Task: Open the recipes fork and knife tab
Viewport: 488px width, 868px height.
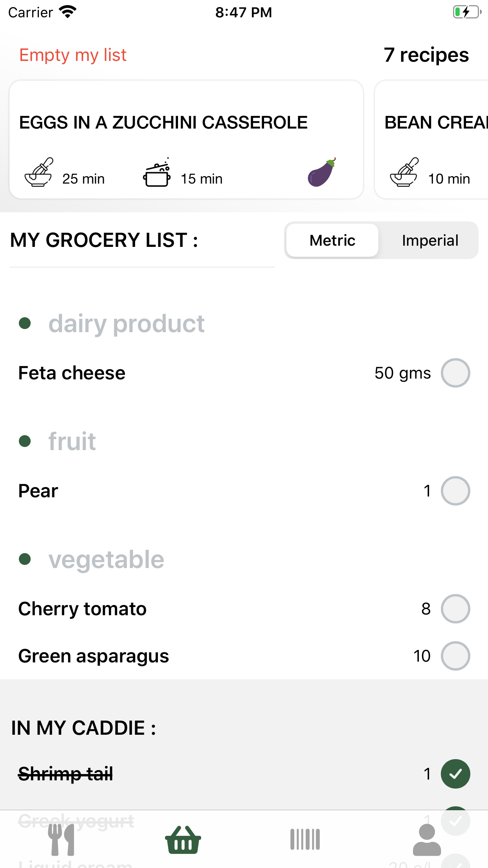Action: 61,840
